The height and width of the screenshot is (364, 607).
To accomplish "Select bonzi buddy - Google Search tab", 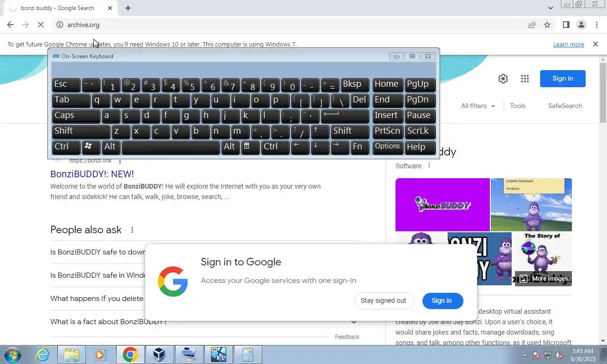I will 60,8.
